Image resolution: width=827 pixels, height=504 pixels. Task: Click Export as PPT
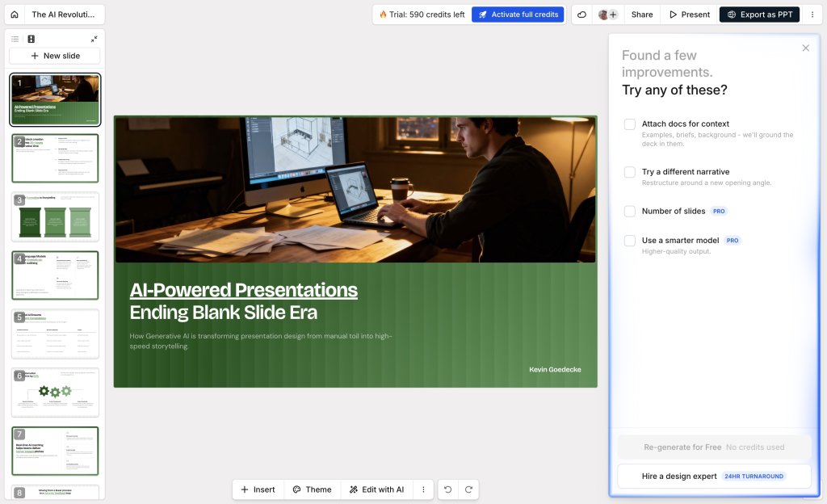[759, 15]
